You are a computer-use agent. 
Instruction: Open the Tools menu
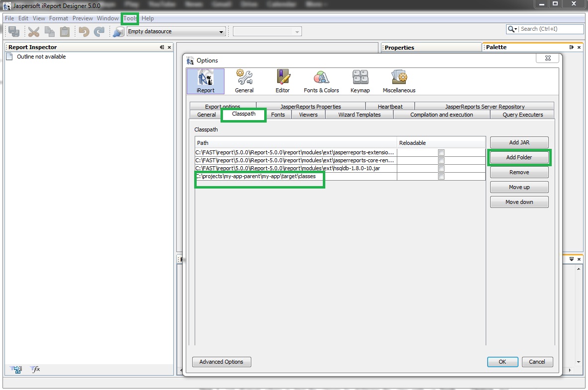click(x=129, y=18)
